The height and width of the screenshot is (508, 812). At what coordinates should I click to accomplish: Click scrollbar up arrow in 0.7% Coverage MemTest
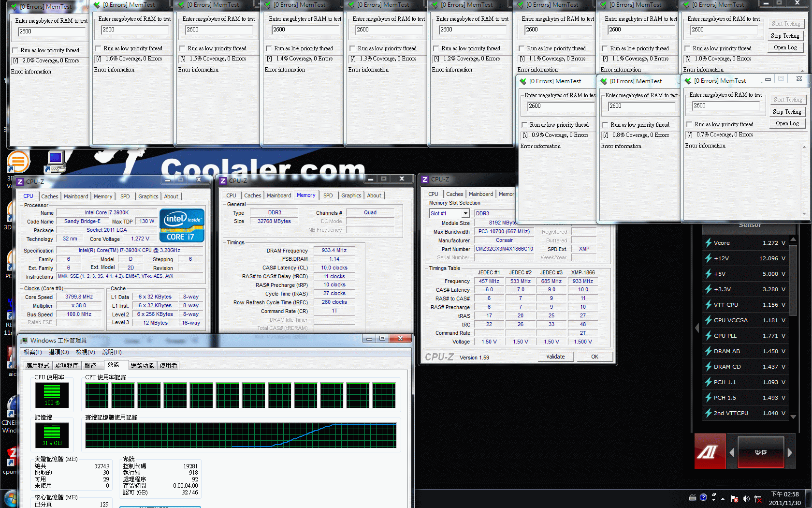click(804, 147)
